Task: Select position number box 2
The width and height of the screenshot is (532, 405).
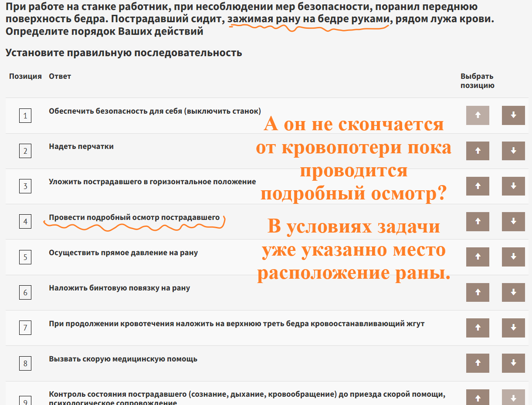Action: (x=25, y=151)
